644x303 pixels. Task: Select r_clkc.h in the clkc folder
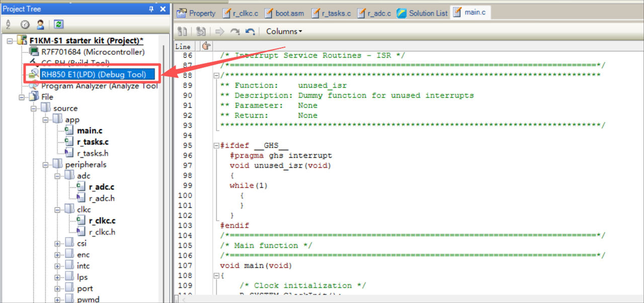(x=102, y=232)
